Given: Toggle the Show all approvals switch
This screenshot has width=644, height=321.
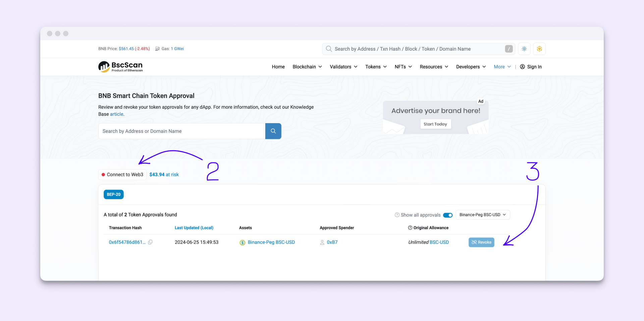Looking at the screenshot, I should [448, 215].
